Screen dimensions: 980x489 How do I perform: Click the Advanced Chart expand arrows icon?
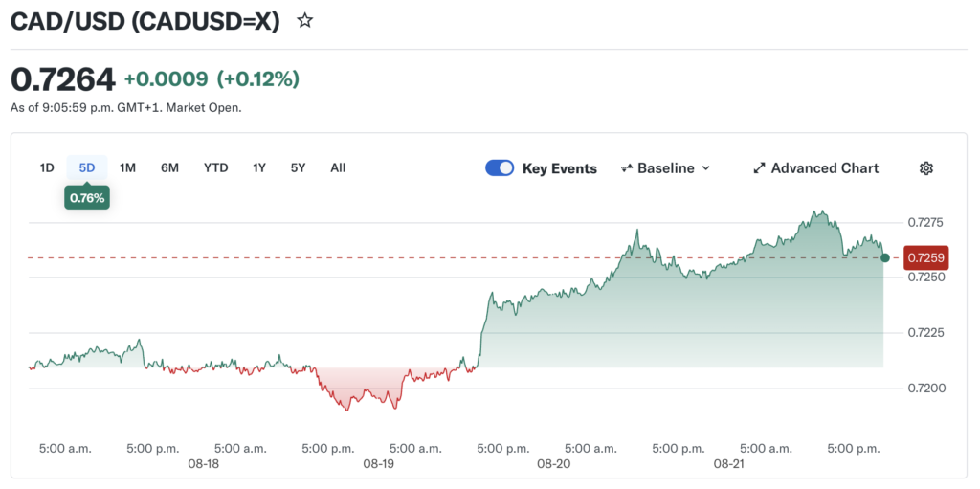tap(759, 168)
